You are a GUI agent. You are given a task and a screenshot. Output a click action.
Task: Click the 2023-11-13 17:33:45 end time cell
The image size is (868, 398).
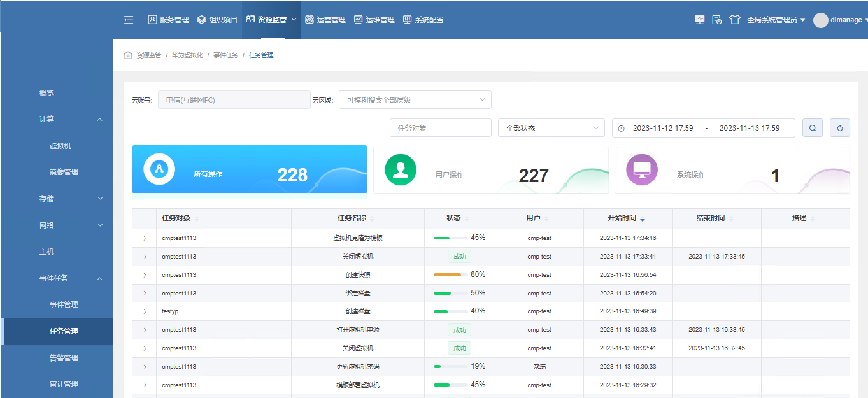716,257
